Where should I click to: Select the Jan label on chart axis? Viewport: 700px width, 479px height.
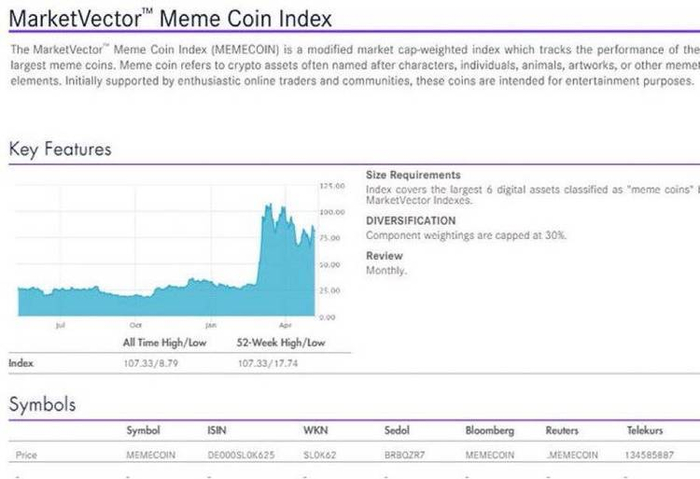pos(211,325)
